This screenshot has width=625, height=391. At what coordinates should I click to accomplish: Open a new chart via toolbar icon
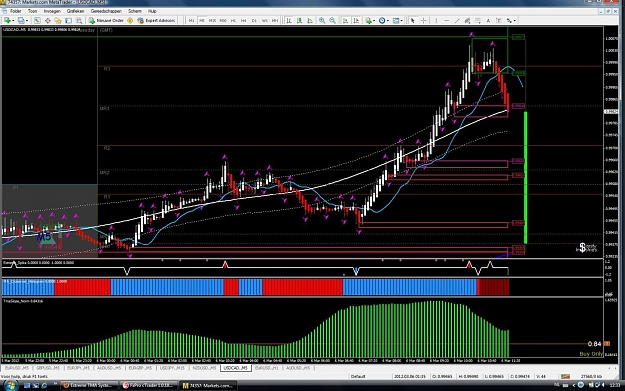pyautogui.click(x=7, y=20)
